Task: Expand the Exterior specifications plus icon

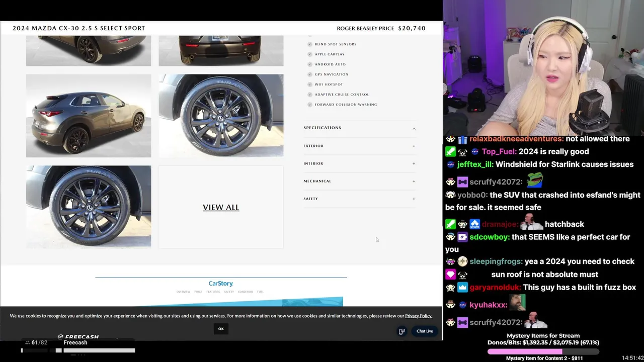Action: tap(414, 146)
